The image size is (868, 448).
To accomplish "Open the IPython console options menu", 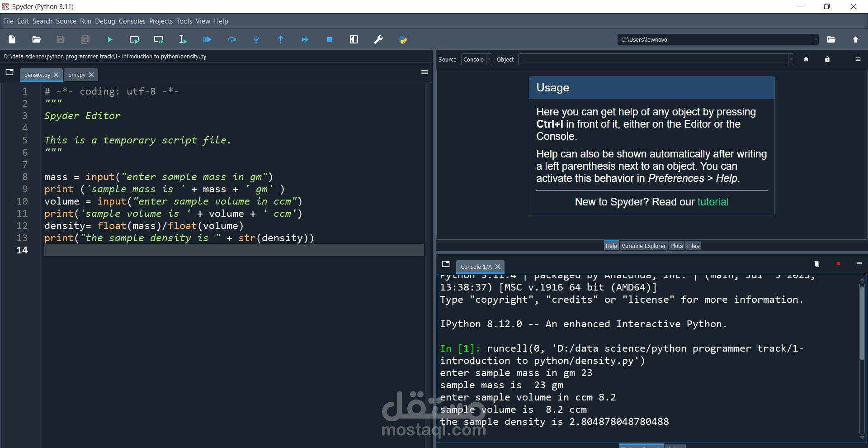I will pos(859,264).
